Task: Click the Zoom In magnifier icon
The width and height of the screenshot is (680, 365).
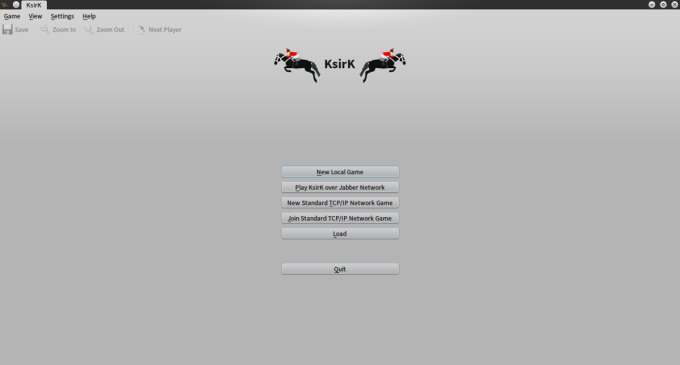Action: (45, 29)
